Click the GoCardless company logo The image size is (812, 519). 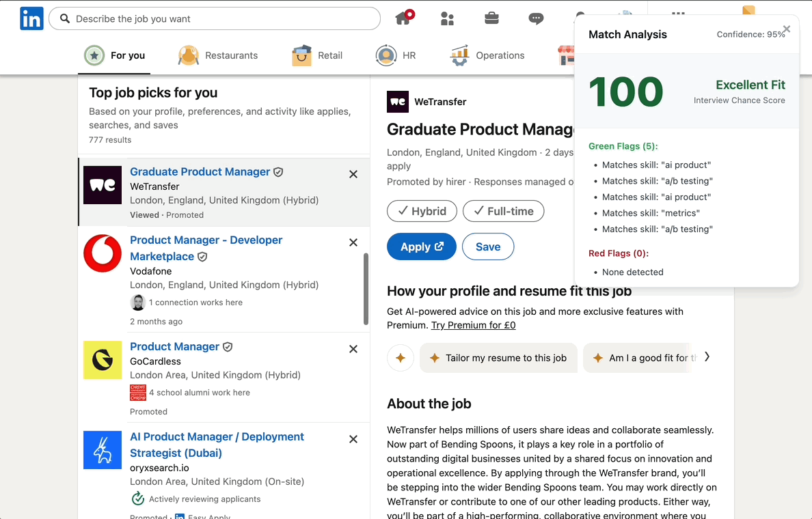point(103,360)
